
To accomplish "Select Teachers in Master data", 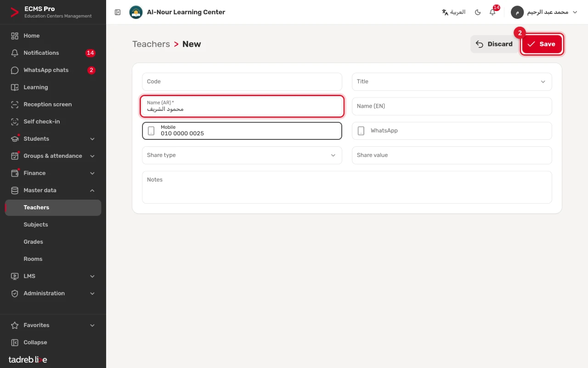I will [x=53, y=207].
